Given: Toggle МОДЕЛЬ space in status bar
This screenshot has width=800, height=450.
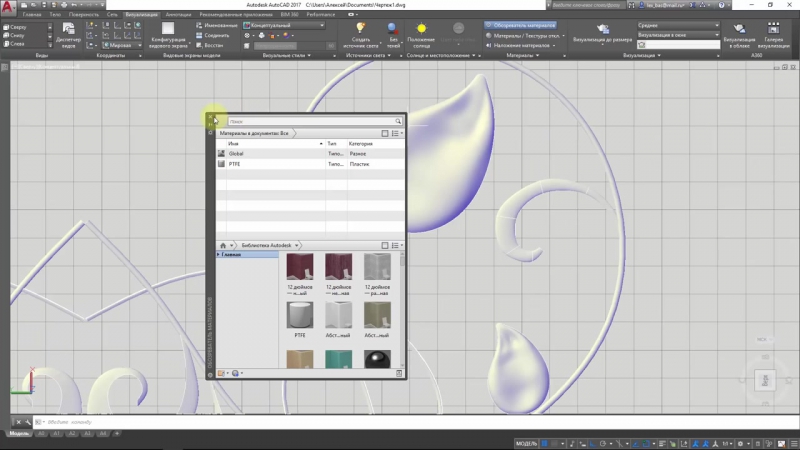Looking at the screenshot, I should coord(526,443).
